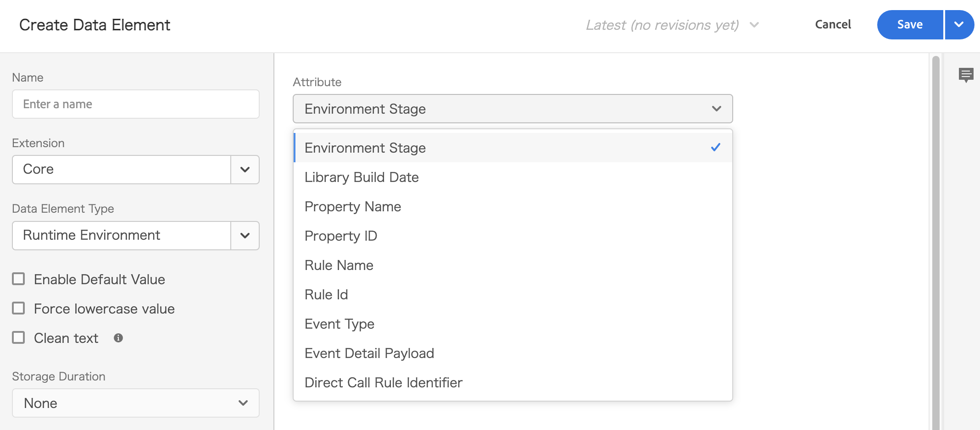980x430 pixels.
Task: Open the Storage Duration dropdown
Action: tap(136, 403)
